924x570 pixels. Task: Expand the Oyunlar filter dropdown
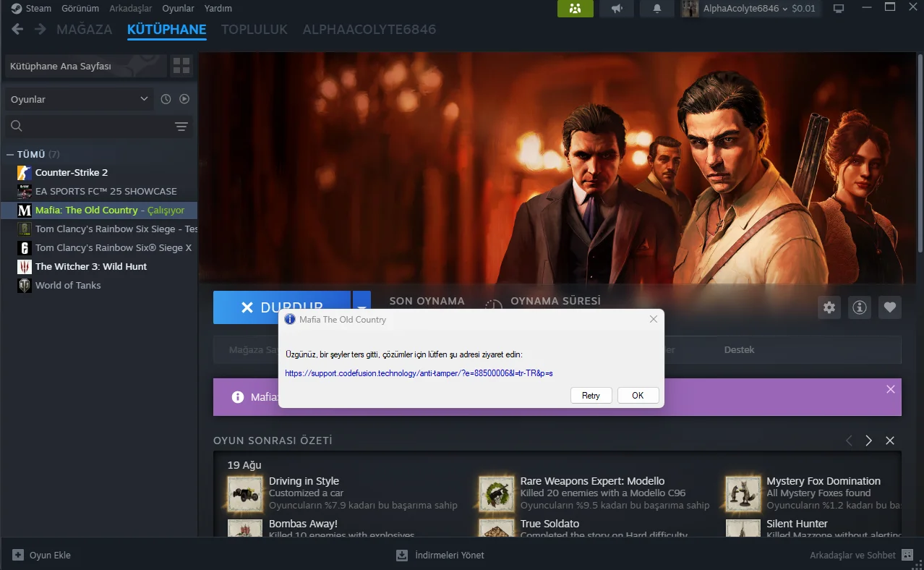click(80, 99)
